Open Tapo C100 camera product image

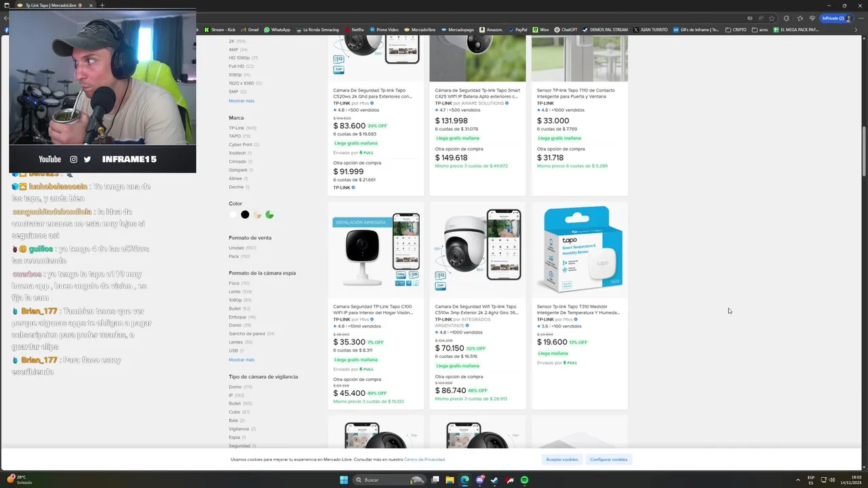[376, 250]
